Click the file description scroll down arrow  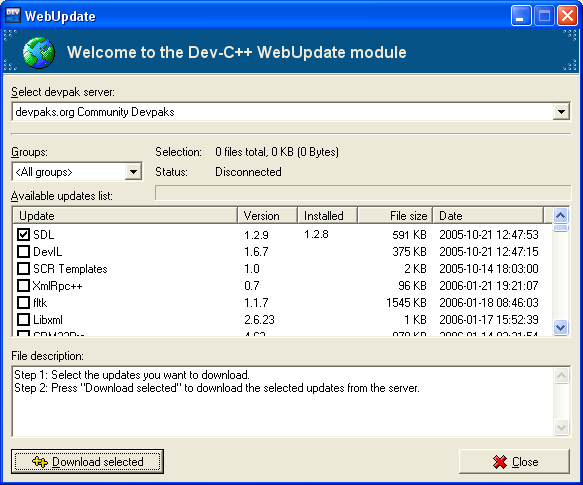(561, 427)
